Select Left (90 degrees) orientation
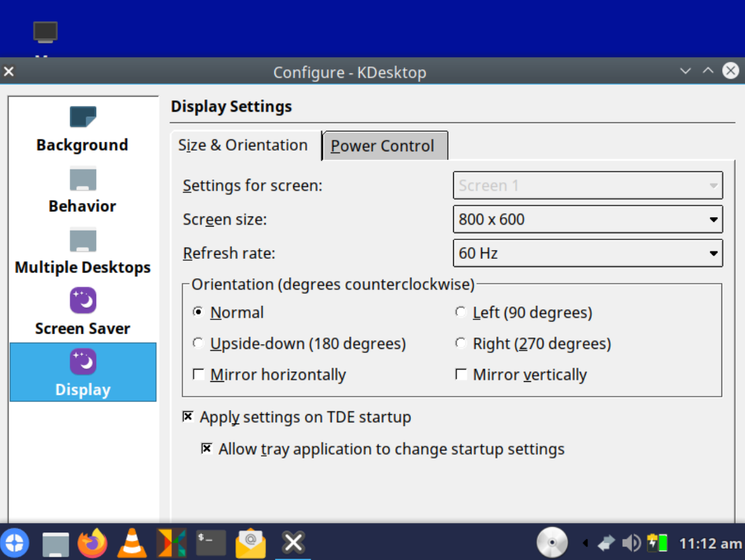 tap(524, 313)
